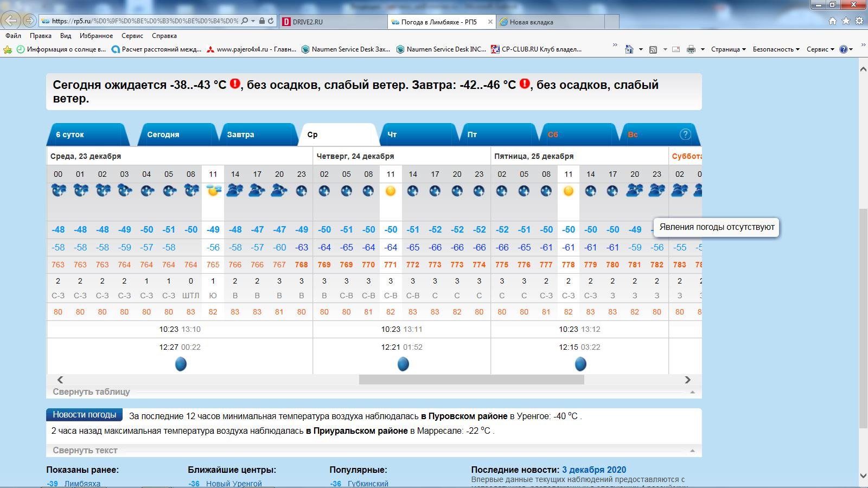The height and width of the screenshot is (488, 868).
Task: Collapse text via Свернуть текст
Action: click(x=85, y=451)
